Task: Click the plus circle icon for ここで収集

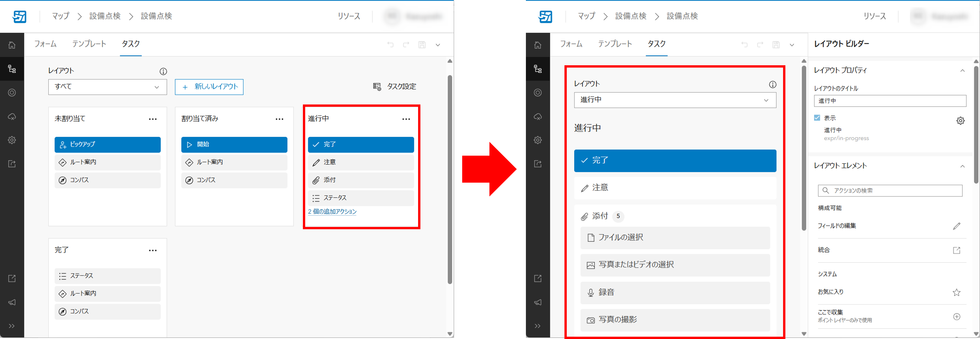Action: (x=956, y=317)
